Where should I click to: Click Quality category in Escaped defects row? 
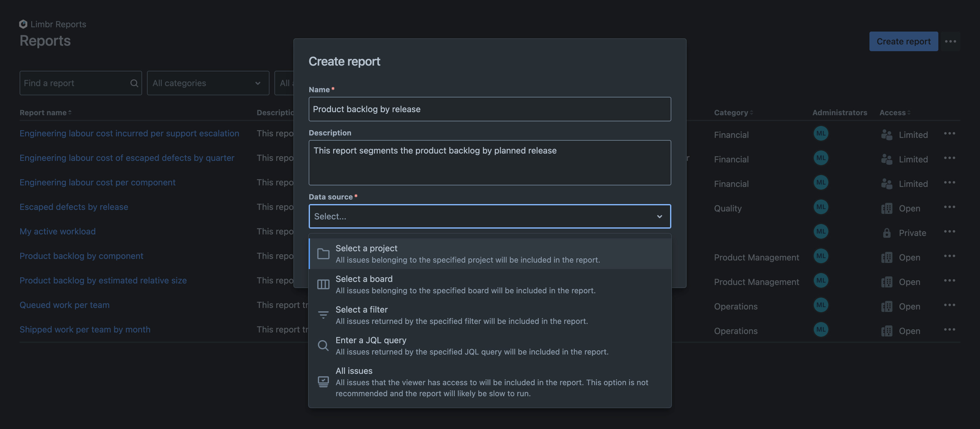point(728,208)
